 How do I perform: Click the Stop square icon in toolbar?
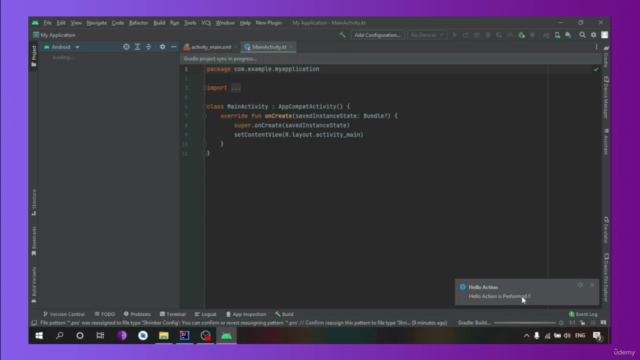532,35
